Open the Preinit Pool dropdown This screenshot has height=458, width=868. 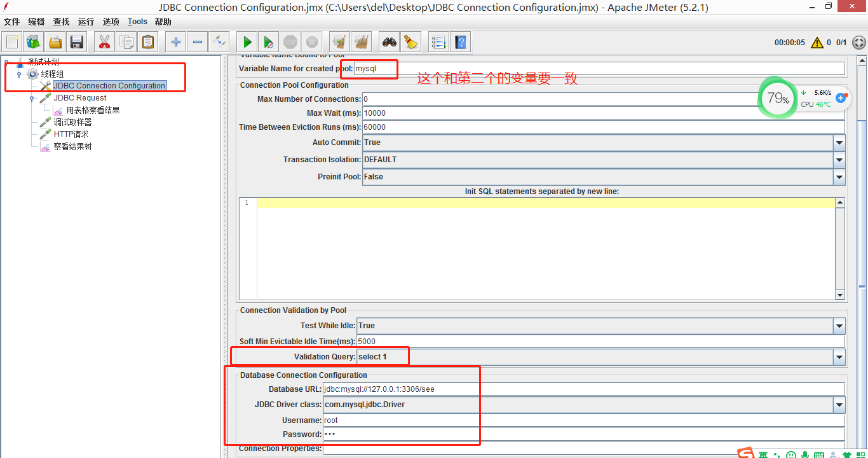[x=839, y=177]
